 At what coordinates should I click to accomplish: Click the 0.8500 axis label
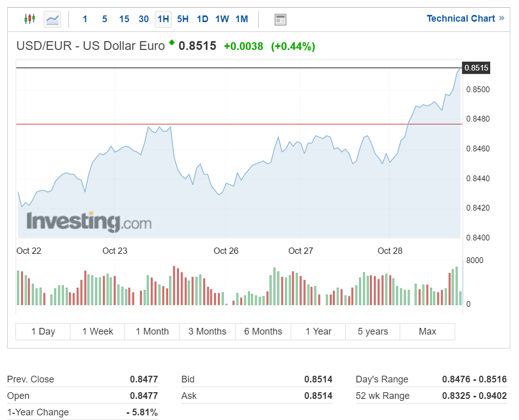(478, 90)
